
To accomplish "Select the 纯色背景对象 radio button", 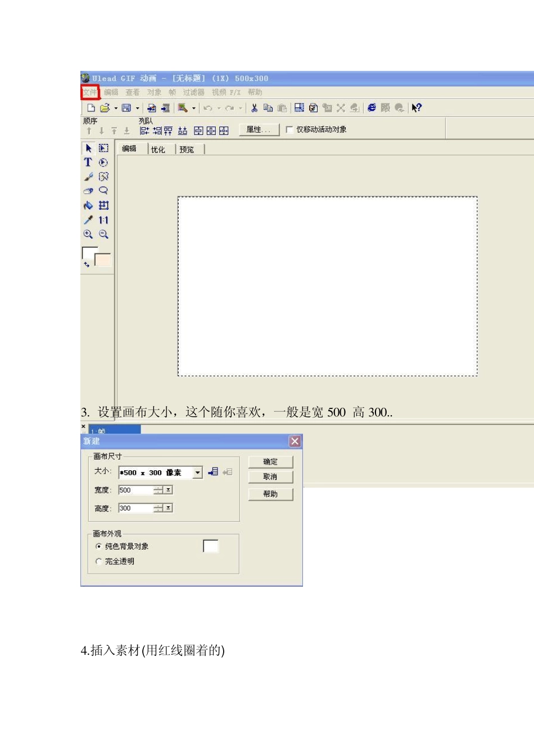I will coord(99,546).
